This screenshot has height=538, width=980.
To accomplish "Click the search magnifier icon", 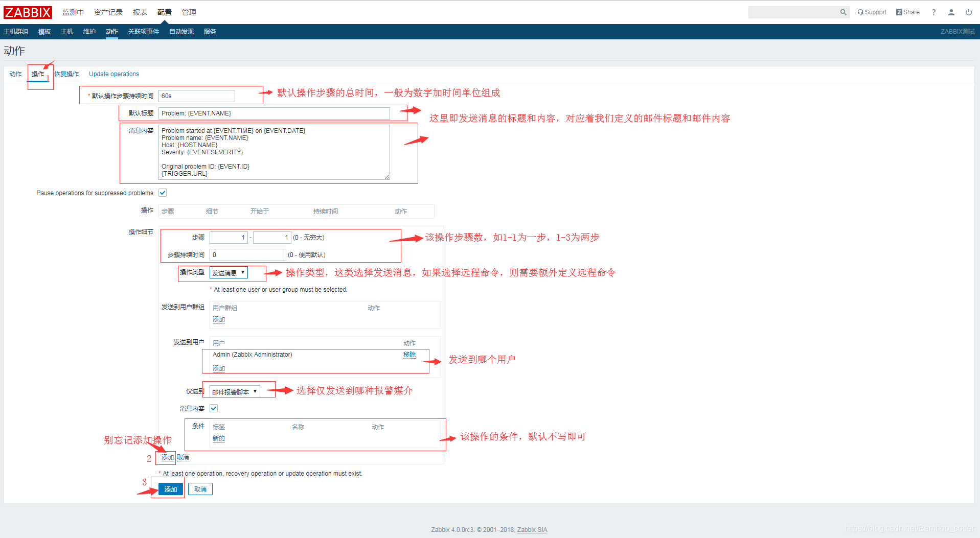I will coord(843,12).
